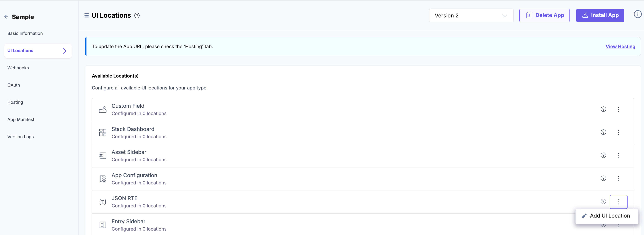Close the JSON RTE three-dot menu
This screenshot has width=644, height=235.
point(619,202)
